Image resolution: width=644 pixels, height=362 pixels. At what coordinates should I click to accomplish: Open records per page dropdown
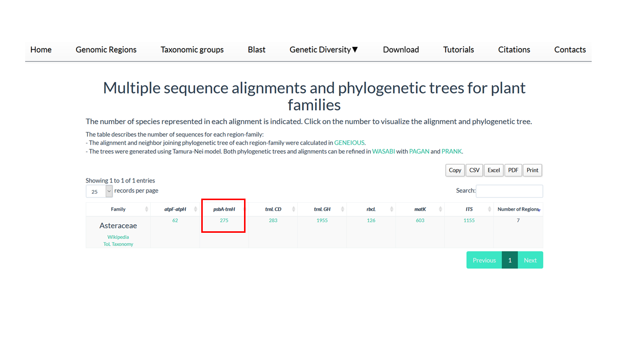pyautogui.click(x=99, y=191)
